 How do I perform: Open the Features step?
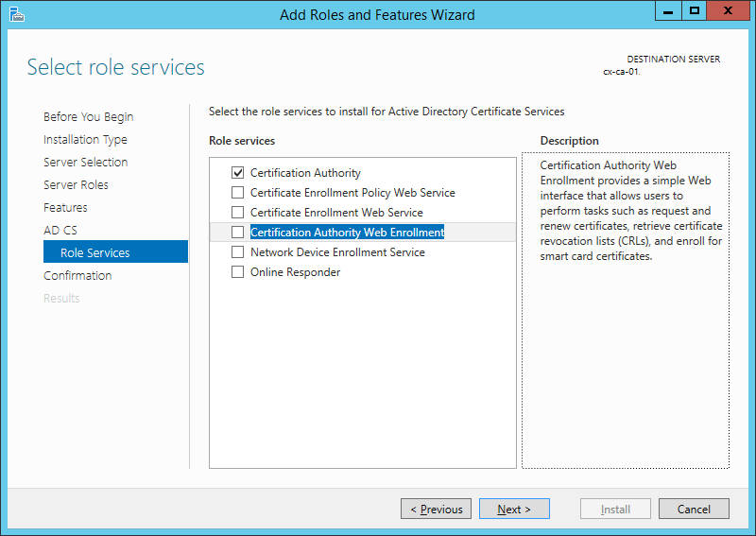coord(65,208)
